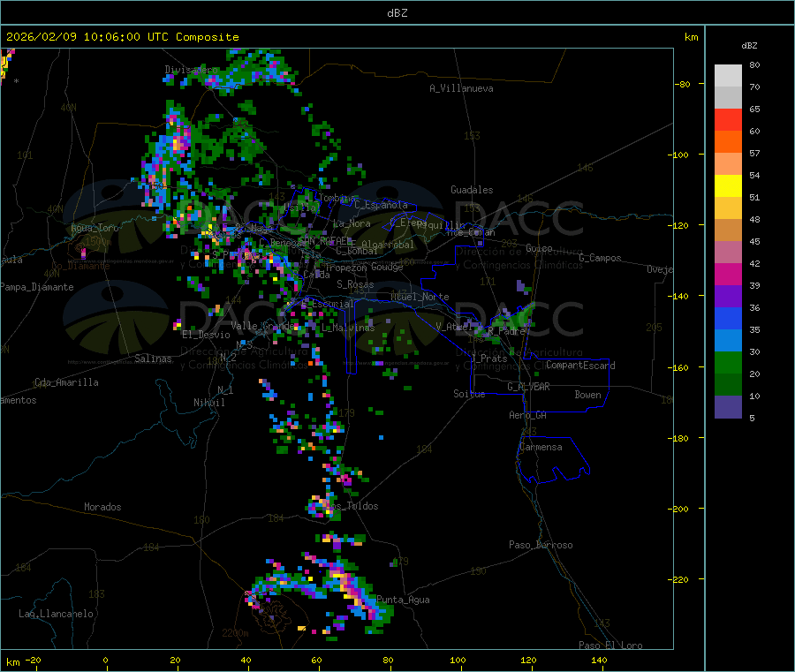This screenshot has height=672, width=795.
Task: Click the timestamp 2026/02/09 10:06:00 UTC Composite
Action: coord(123,37)
